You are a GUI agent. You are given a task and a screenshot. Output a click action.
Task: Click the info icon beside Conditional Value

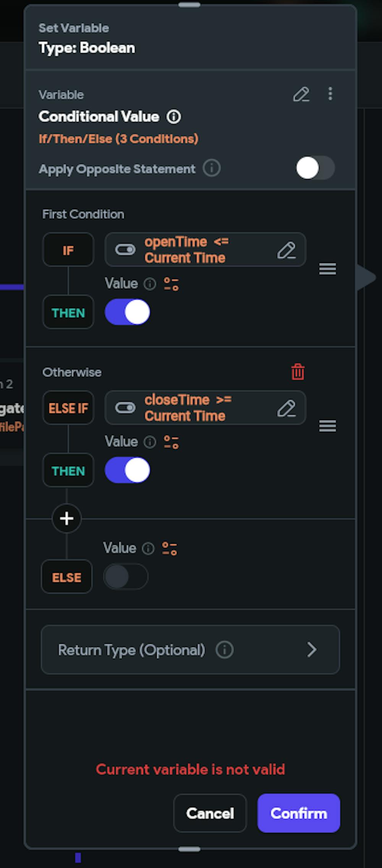[x=174, y=117]
